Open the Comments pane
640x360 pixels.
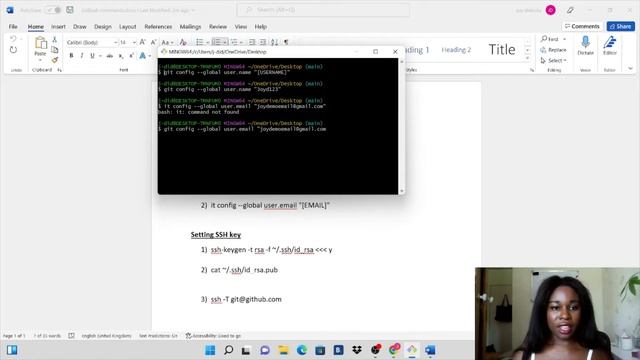(582, 26)
